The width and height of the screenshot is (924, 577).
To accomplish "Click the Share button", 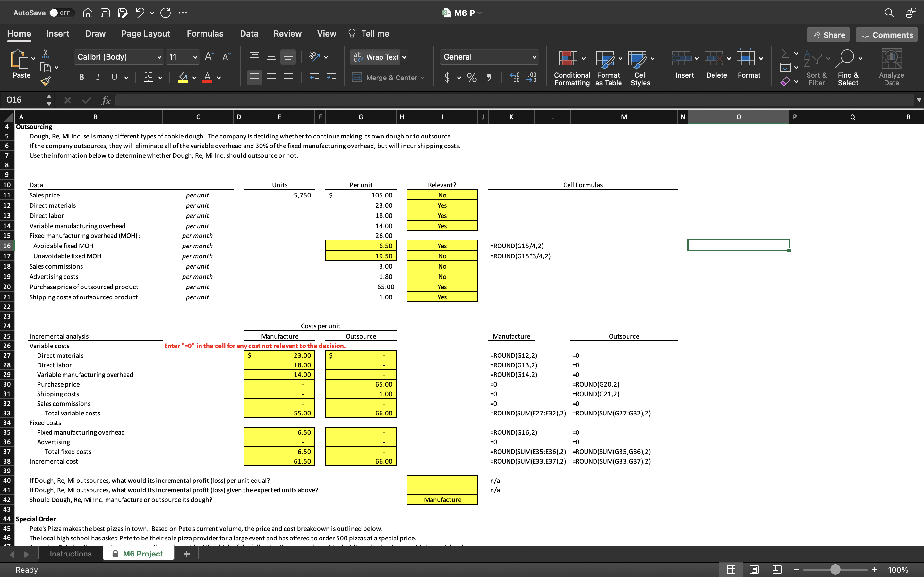I will pos(828,35).
